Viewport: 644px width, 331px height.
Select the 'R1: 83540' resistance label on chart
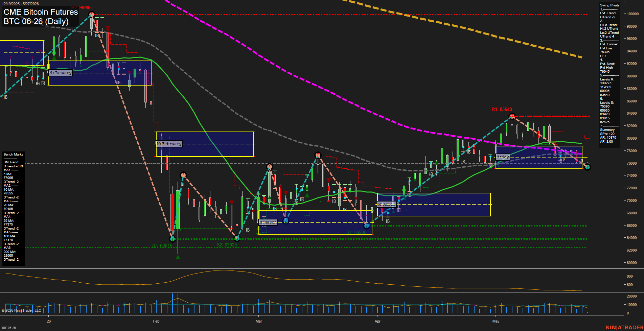502,109
